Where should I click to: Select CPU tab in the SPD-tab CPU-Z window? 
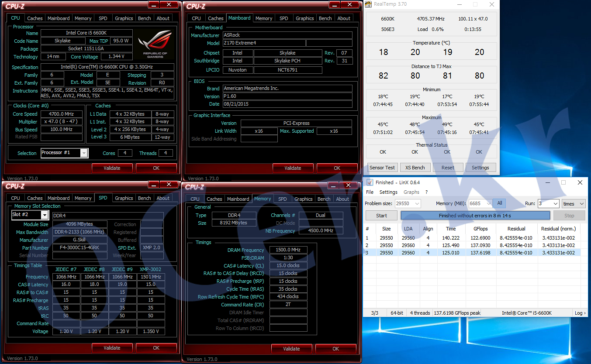click(x=15, y=198)
